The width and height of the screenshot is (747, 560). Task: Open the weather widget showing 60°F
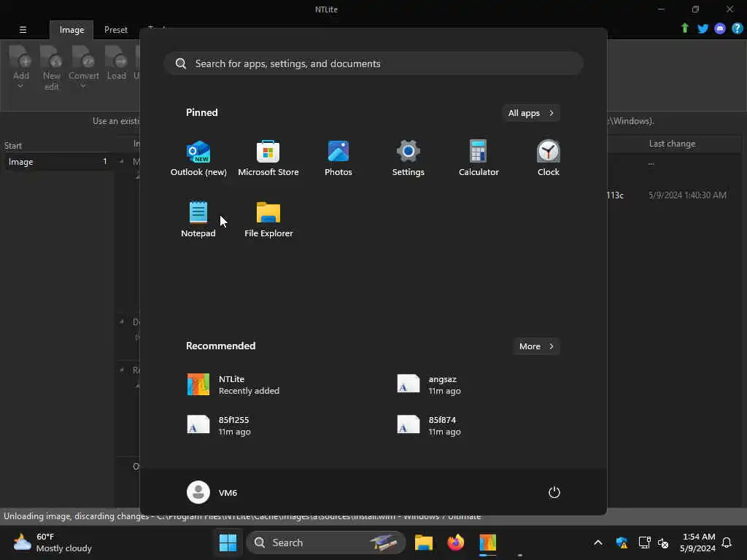click(53, 542)
